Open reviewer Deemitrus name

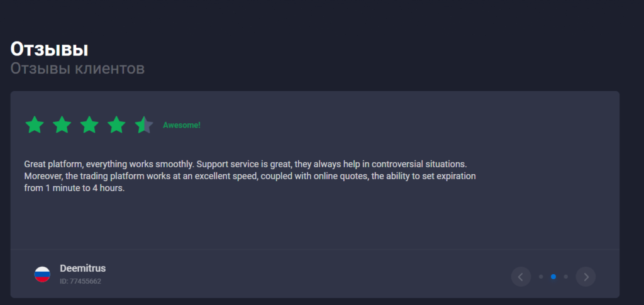coord(83,269)
